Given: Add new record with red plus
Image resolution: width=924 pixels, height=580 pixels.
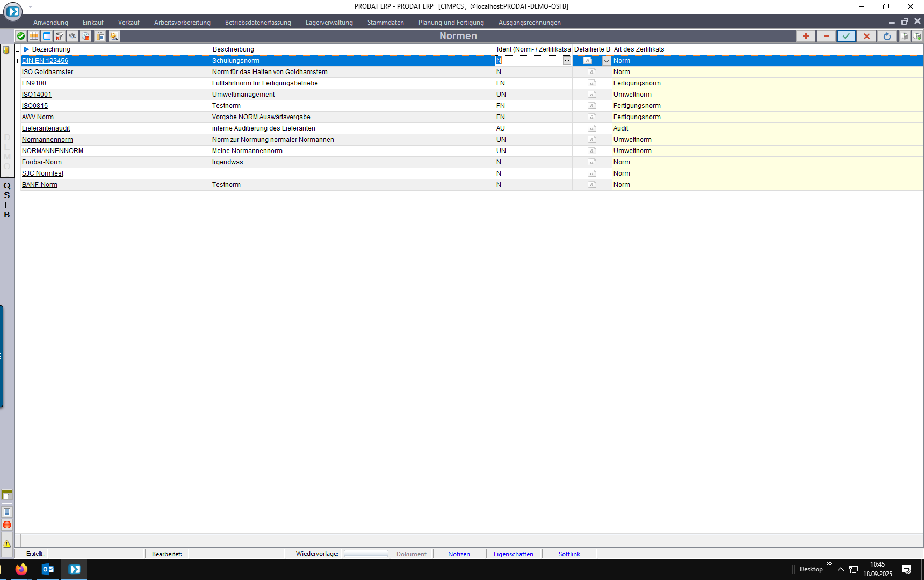Looking at the screenshot, I should pos(806,36).
